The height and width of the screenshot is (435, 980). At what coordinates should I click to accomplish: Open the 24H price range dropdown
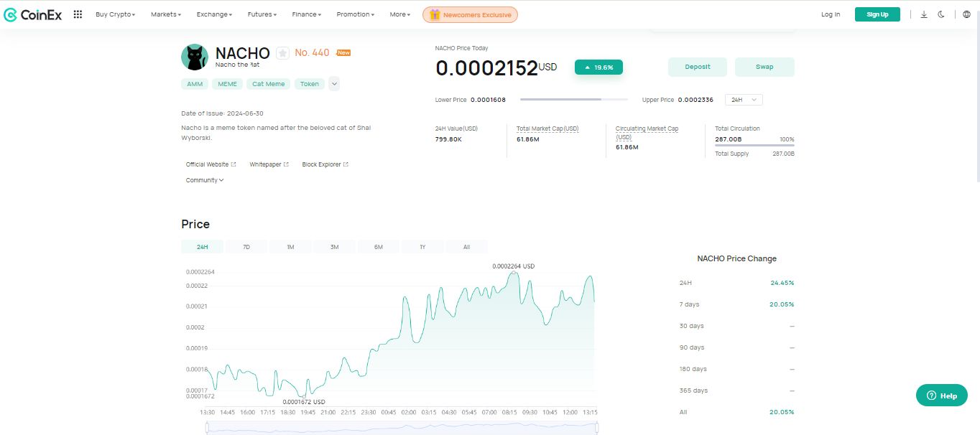point(744,100)
